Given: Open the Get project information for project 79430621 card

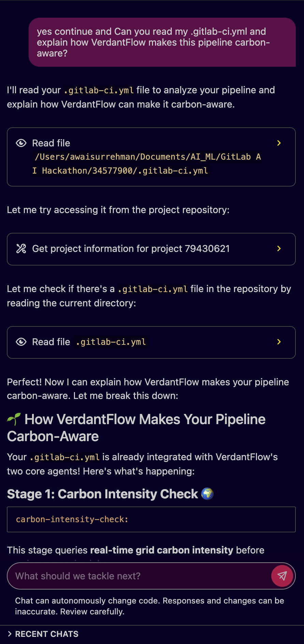Looking at the screenshot, I should click(131, 249).
